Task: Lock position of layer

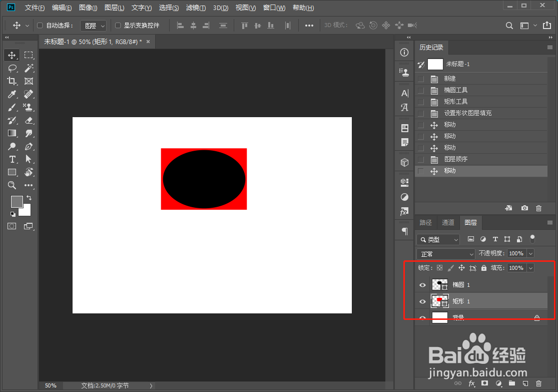Action: [x=461, y=268]
